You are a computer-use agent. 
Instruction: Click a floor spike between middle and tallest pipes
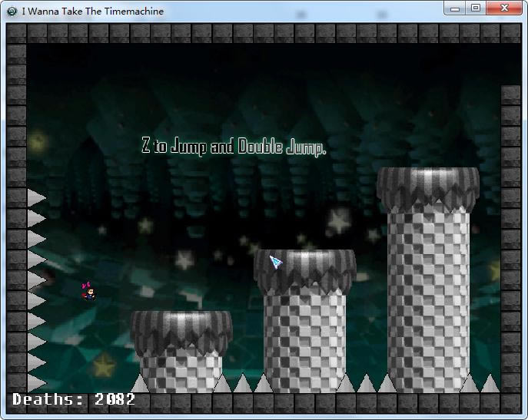[366, 383]
